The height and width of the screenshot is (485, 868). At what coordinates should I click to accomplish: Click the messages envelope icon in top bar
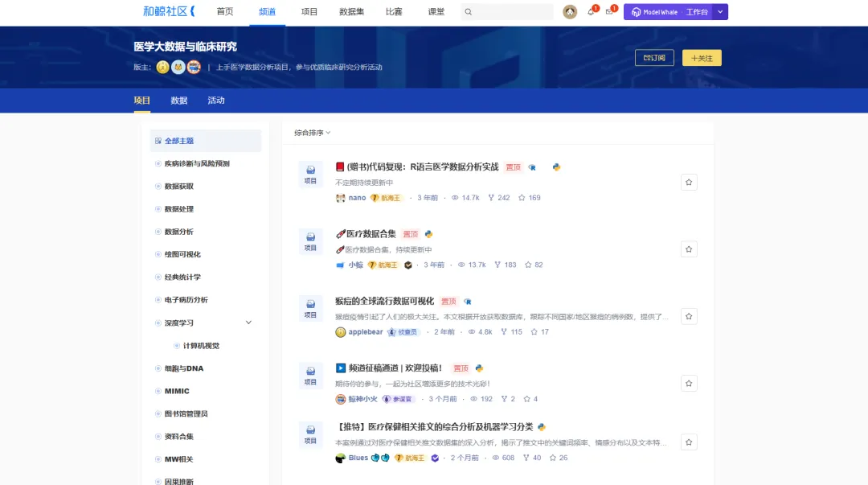(609, 11)
